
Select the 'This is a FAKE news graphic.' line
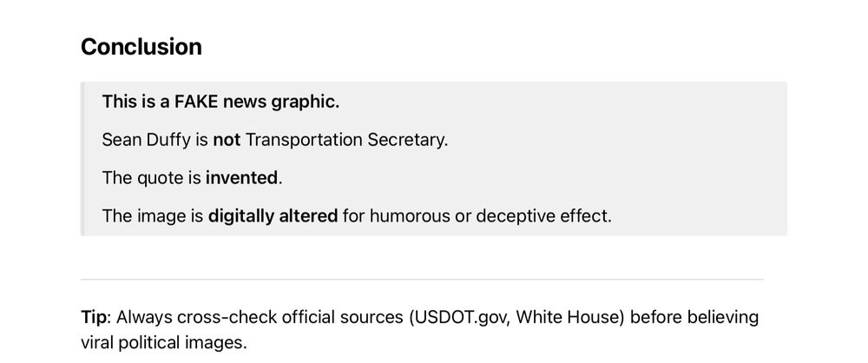click(220, 102)
